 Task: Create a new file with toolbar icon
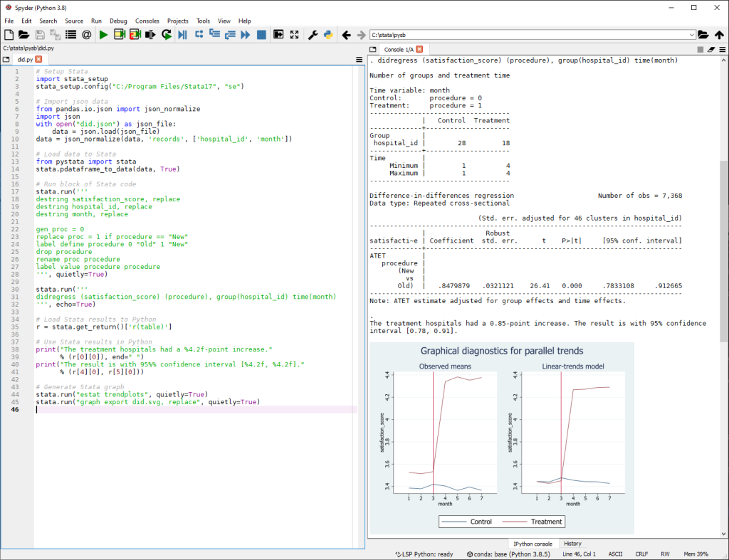9,35
